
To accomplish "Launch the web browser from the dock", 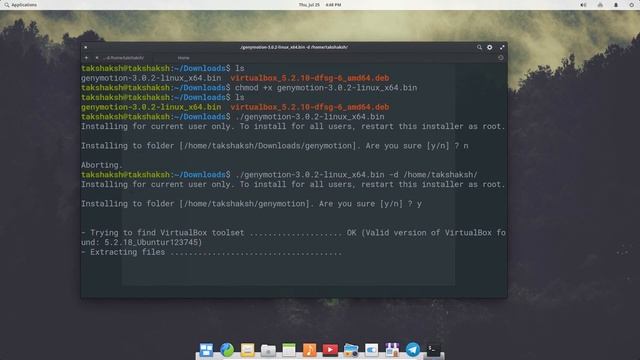I will tap(227, 350).
